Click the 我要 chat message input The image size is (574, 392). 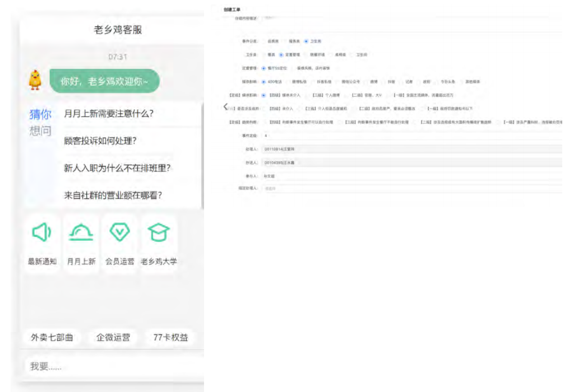[112, 367]
